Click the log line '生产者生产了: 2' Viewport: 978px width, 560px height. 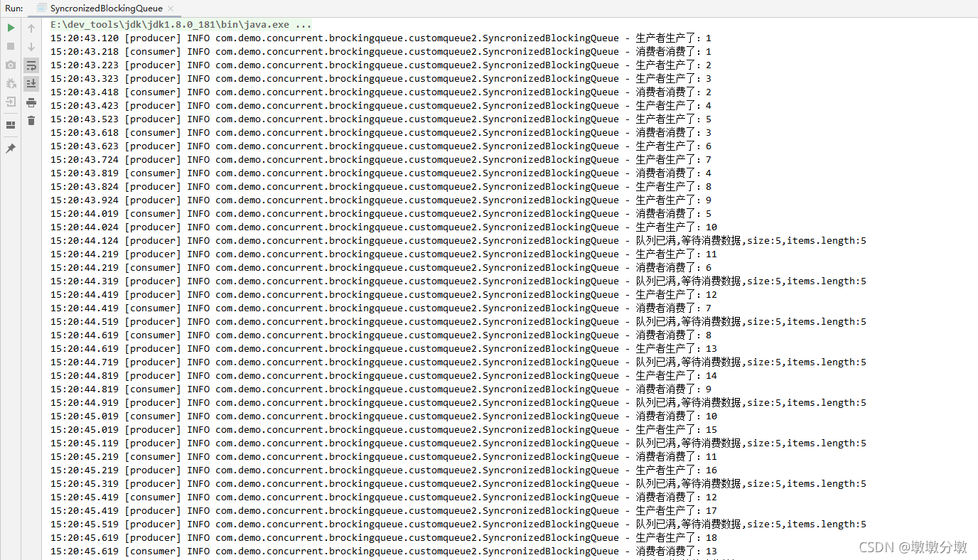click(380, 65)
